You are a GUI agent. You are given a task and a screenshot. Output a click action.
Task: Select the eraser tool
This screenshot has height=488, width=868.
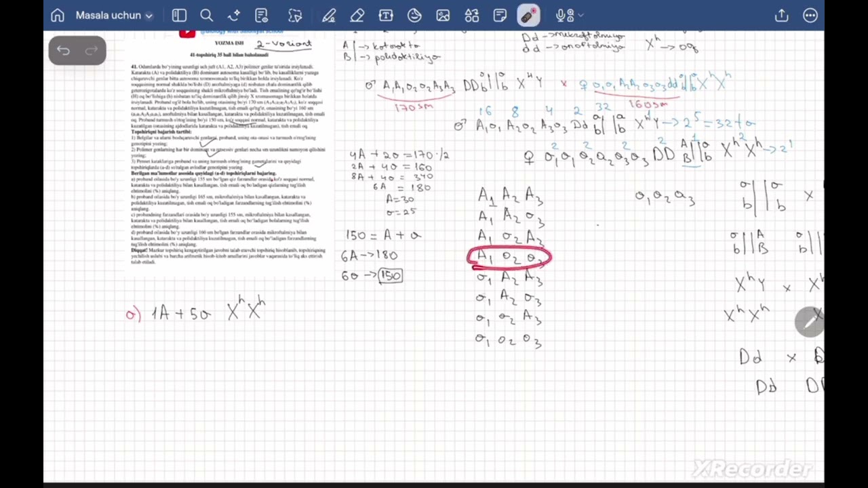point(357,15)
